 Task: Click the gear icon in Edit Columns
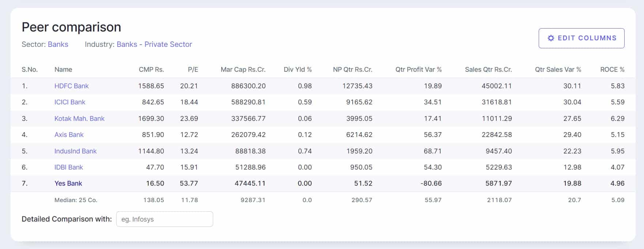551,38
